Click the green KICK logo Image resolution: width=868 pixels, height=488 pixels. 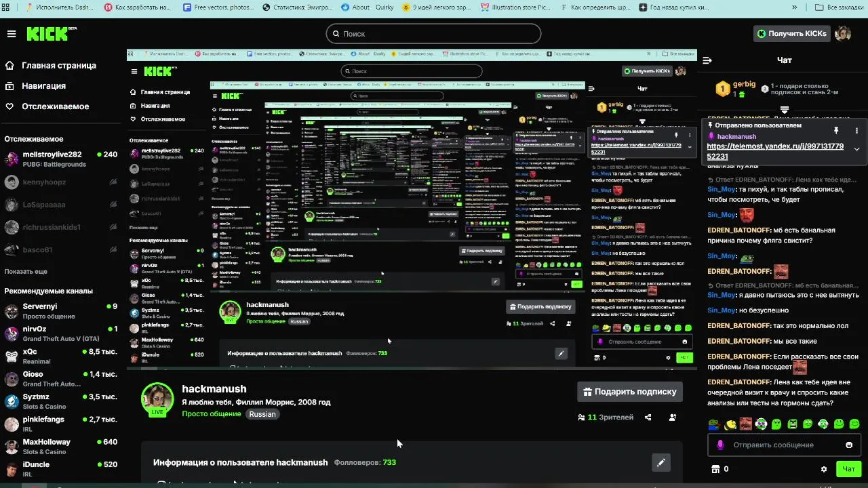52,33
